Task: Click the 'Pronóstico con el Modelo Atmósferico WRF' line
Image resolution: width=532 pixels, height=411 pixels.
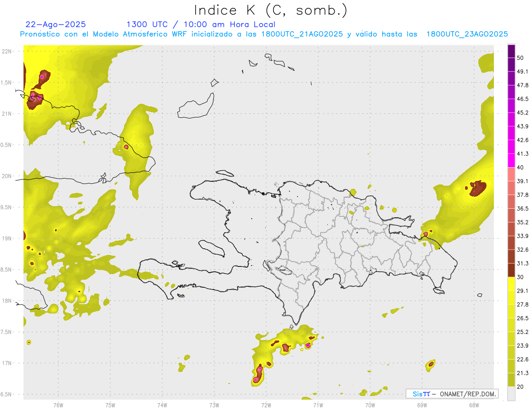Action: point(264,34)
